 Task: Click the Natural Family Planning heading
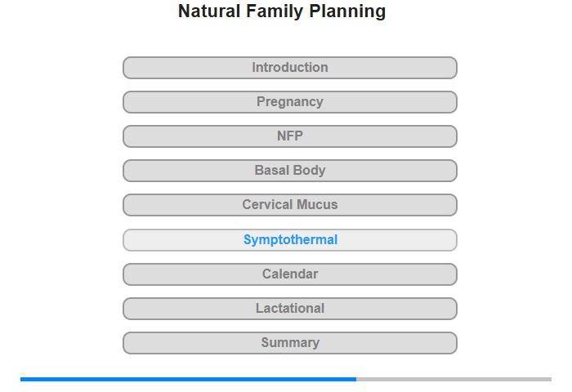(x=282, y=11)
